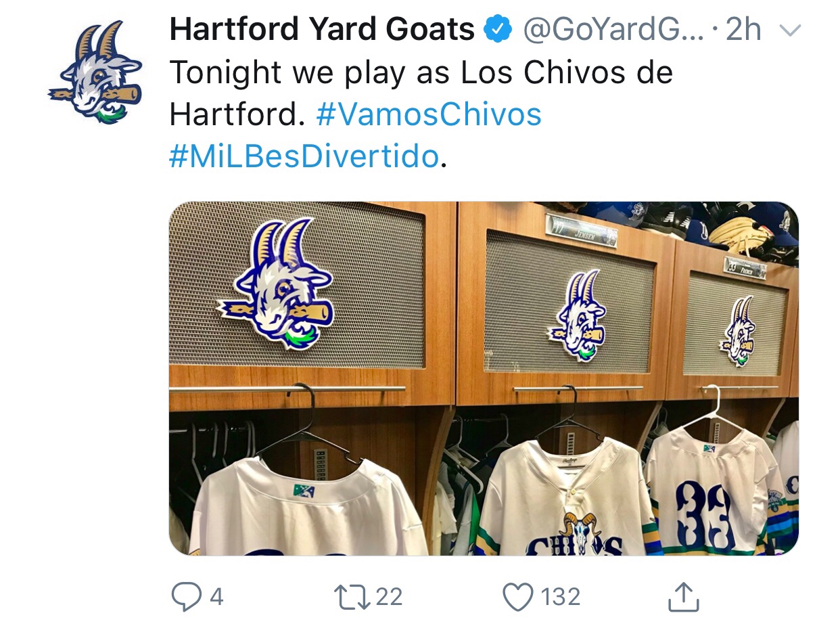
Task: Click the Hartford Yard Goats display name
Action: click(322, 30)
